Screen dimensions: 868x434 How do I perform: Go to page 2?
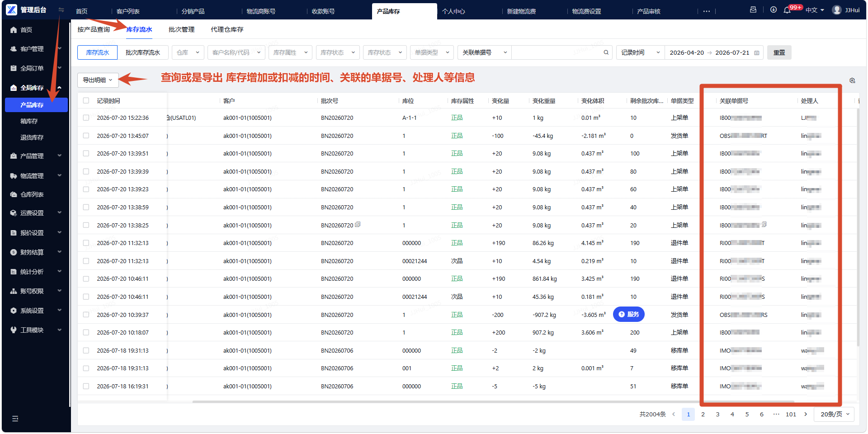point(703,414)
